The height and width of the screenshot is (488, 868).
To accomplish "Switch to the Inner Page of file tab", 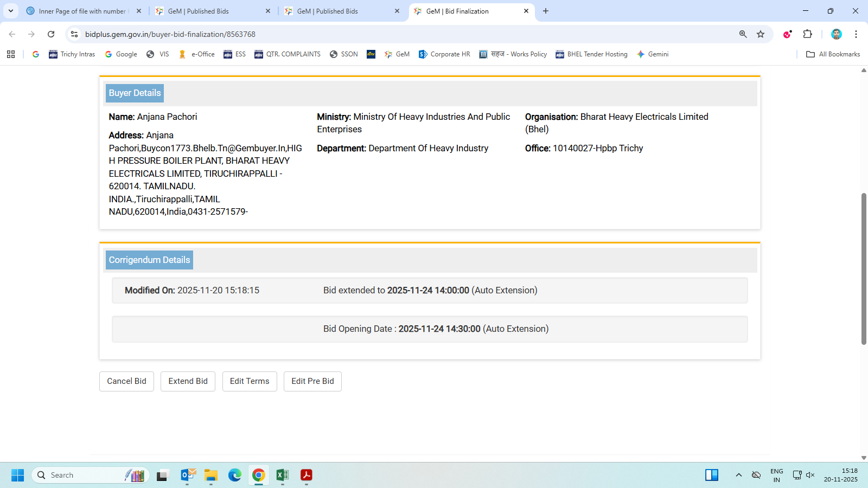I will [x=81, y=11].
